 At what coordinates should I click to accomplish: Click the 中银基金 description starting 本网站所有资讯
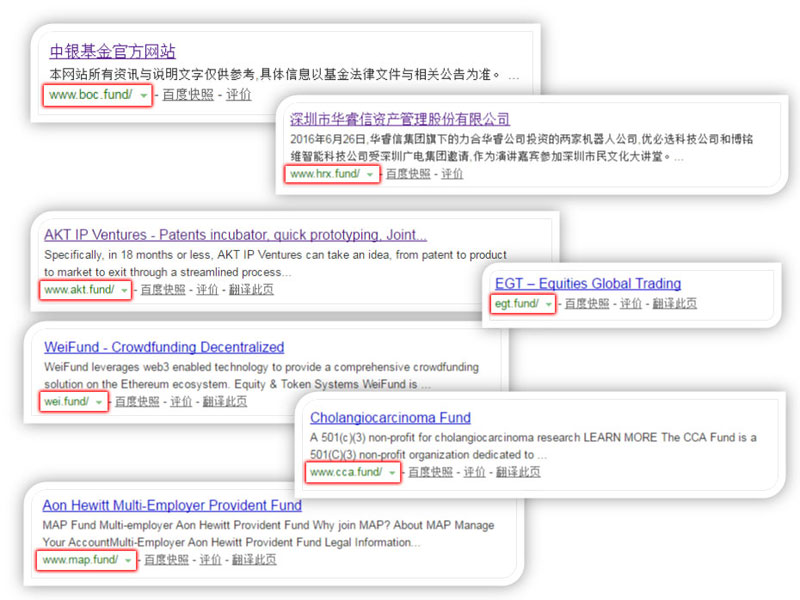[x=284, y=74]
